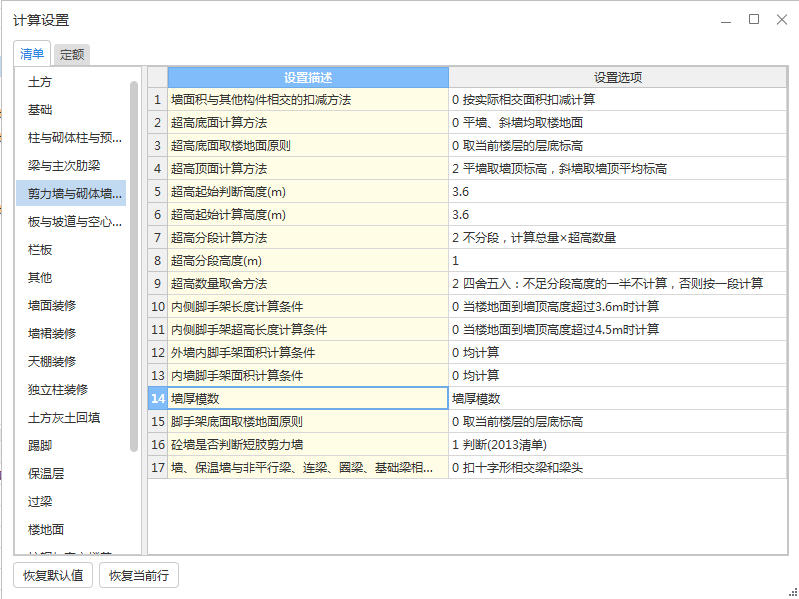The image size is (799, 599).
Task: Open option for 脚手架底面取楼地面原则 row
Action: coord(618,422)
